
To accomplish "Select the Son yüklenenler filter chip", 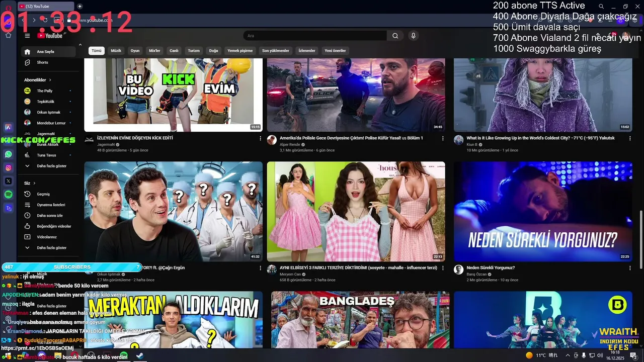I will (x=276, y=51).
